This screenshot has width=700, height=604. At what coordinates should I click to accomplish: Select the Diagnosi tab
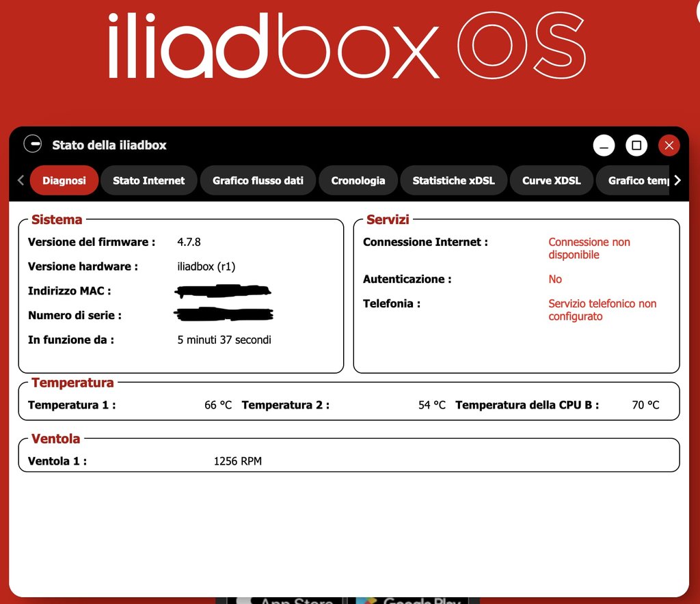pyautogui.click(x=64, y=180)
